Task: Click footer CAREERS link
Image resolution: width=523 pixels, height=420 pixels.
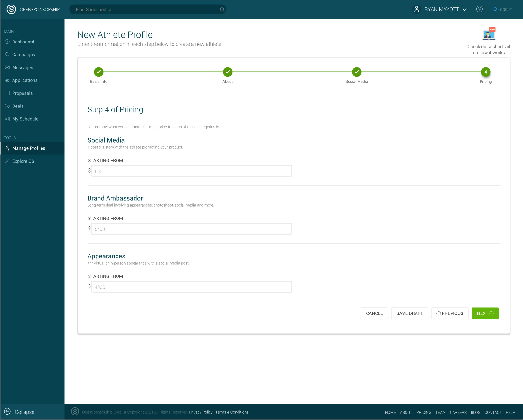Action: [x=458, y=412]
